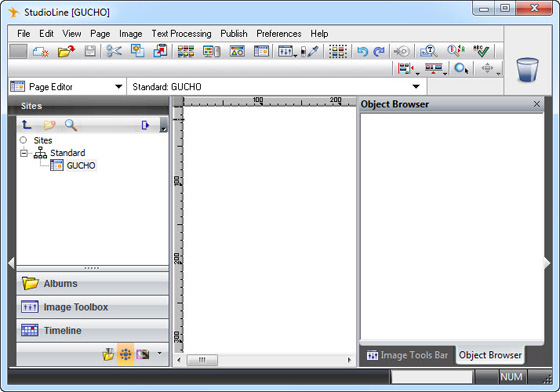Open the Standard: GUCHO page dropdown
Screen dimensions: 560x392
point(416,86)
